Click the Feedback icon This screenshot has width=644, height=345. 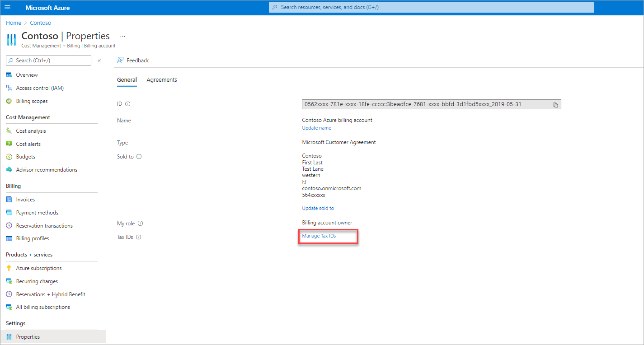[x=120, y=60]
